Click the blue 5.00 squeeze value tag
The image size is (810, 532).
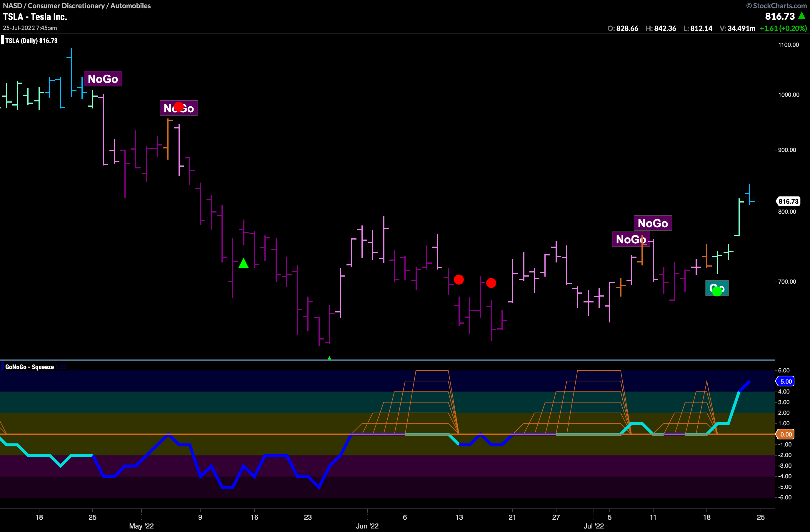click(x=785, y=381)
